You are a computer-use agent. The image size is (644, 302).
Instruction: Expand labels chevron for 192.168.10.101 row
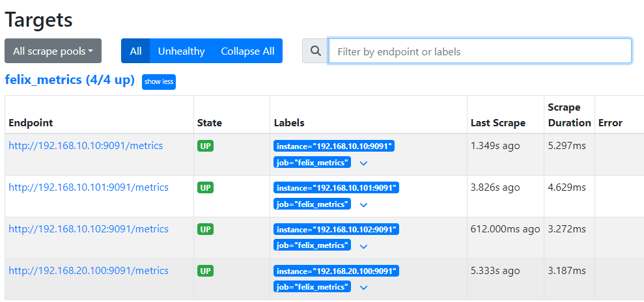[x=363, y=205]
